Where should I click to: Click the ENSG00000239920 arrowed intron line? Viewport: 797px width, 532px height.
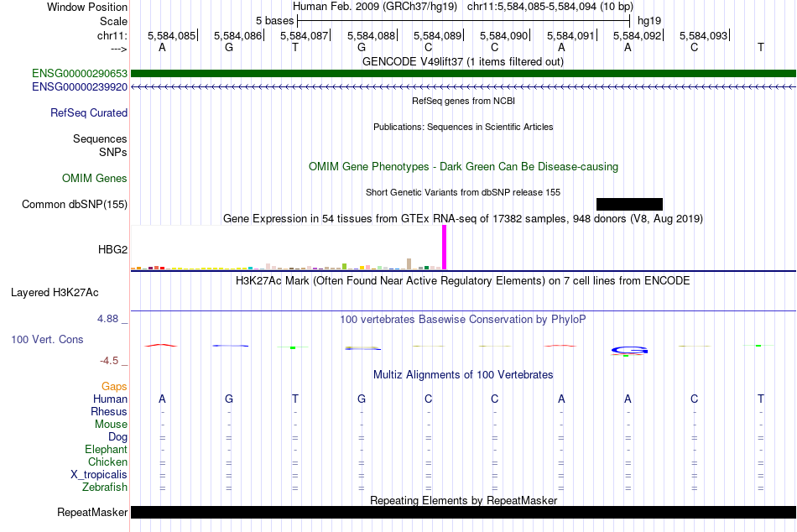(x=463, y=87)
